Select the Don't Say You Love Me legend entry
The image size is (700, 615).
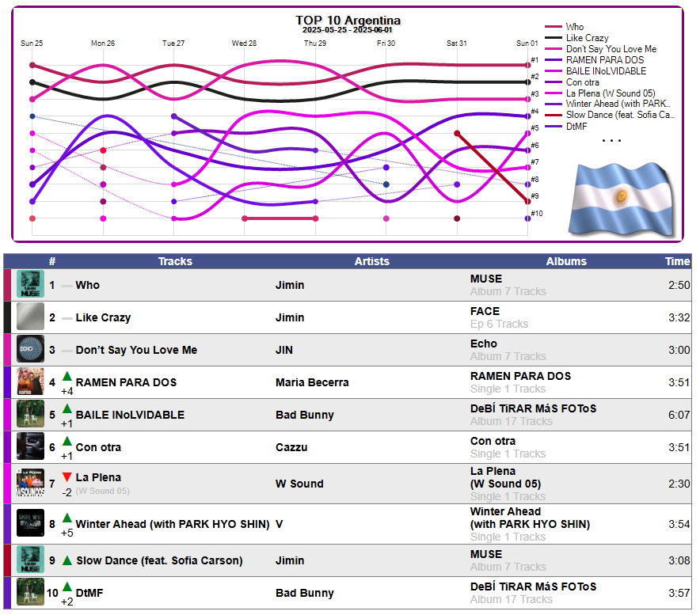pos(601,49)
